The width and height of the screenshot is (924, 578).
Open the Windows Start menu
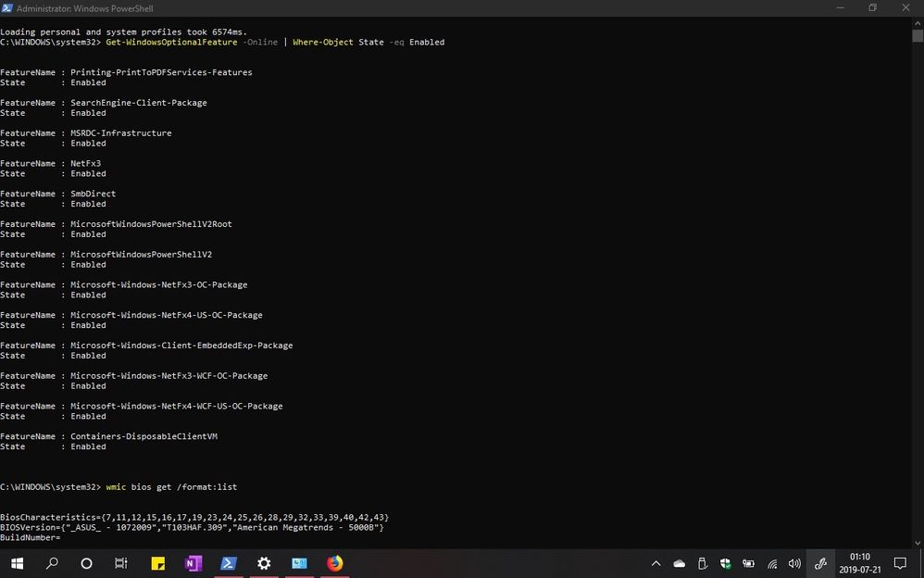point(17,563)
